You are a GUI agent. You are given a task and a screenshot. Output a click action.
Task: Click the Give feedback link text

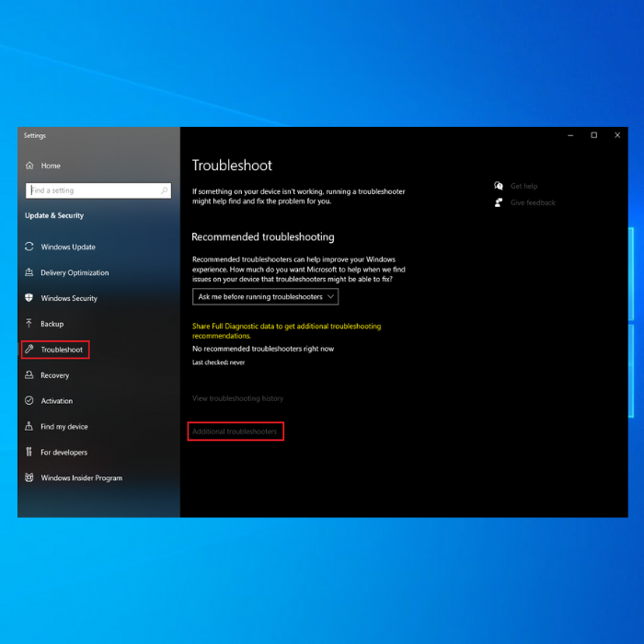pos(533,202)
